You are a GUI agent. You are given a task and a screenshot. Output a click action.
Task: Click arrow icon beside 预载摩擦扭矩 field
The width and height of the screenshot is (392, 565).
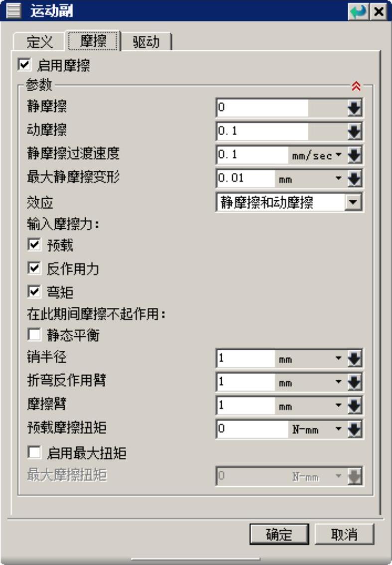tap(354, 429)
